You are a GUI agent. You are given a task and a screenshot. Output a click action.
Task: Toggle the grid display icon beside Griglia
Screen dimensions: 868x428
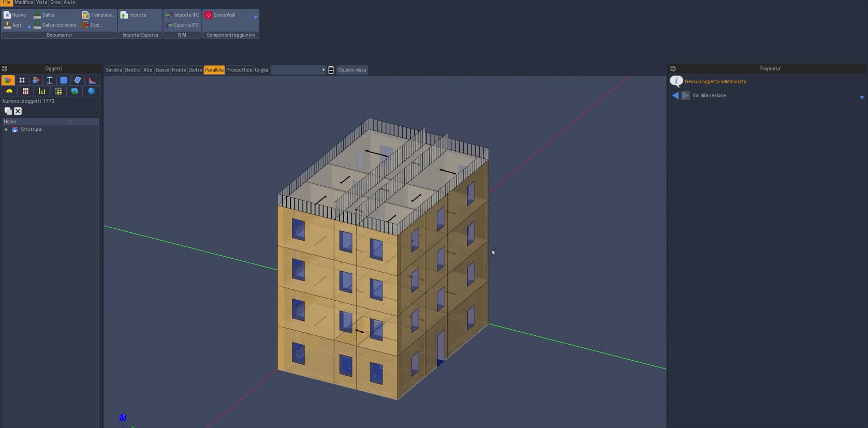(331, 70)
